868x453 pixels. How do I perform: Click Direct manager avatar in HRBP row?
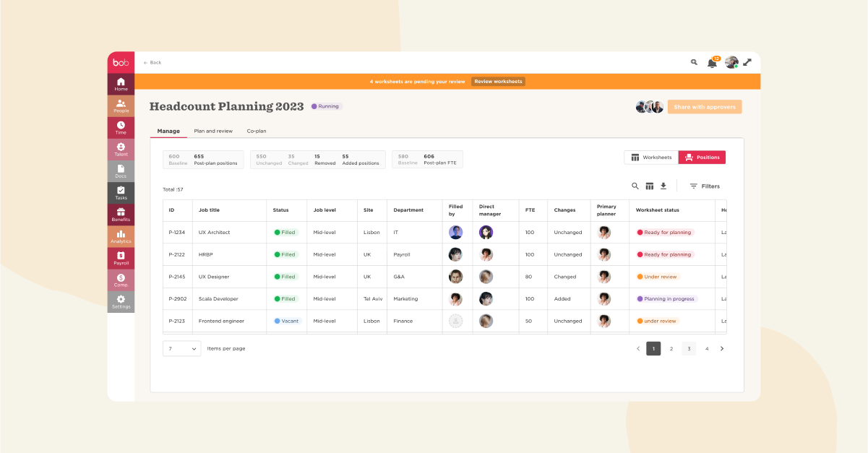point(486,254)
